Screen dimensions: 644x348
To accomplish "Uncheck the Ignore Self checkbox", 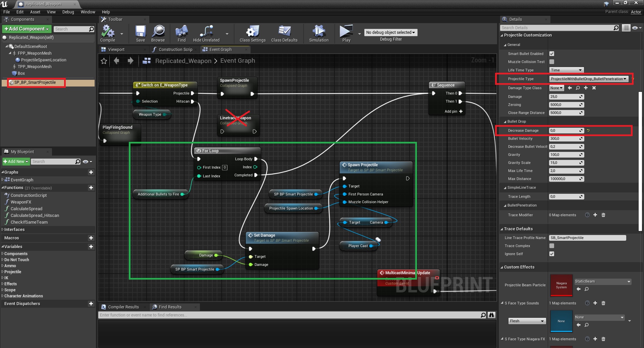I will 552,254.
